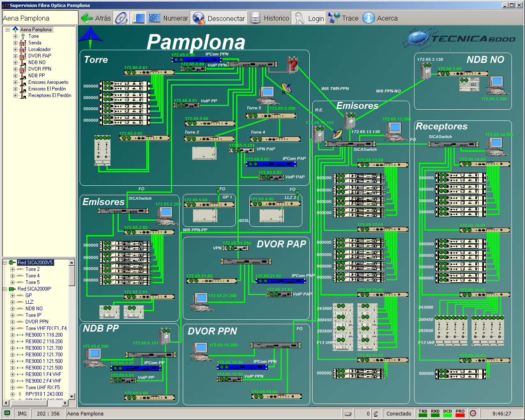Select NDB NO in upper tree
Viewport: 525px width, 420px height.
click(37, 62)
